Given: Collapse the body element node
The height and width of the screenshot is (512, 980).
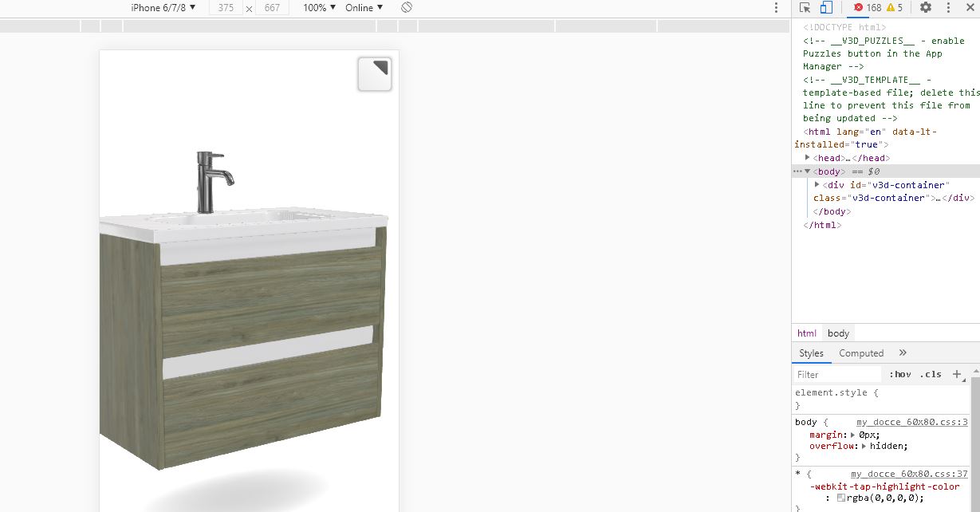Looking at the screenshot, I should tap(807, 171).
